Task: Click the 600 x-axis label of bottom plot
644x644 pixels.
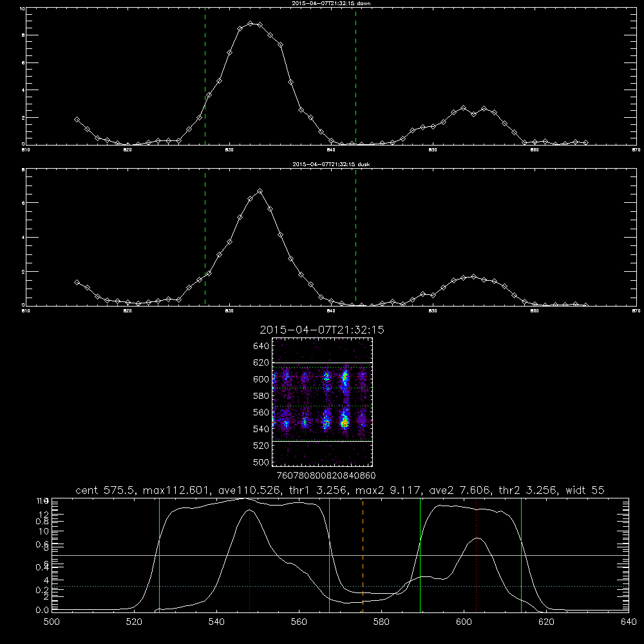Action: click(x=464, y=622)
